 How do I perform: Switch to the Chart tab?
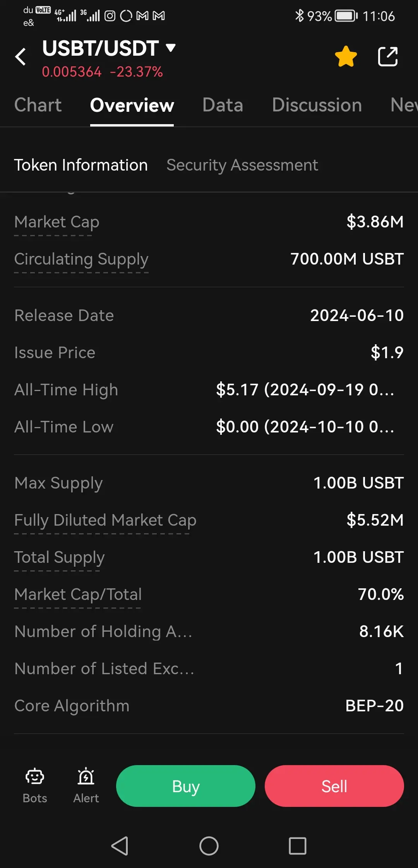tap(38, 105)
